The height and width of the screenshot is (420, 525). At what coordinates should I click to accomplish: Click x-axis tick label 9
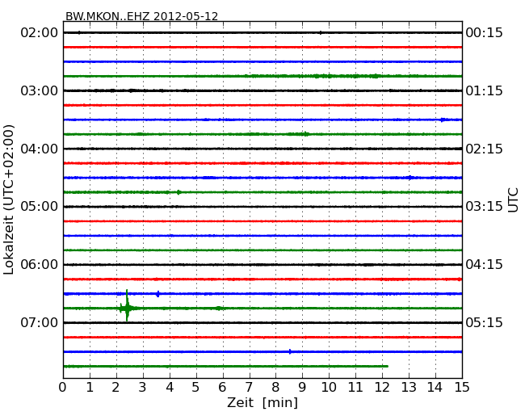point(302,388)
